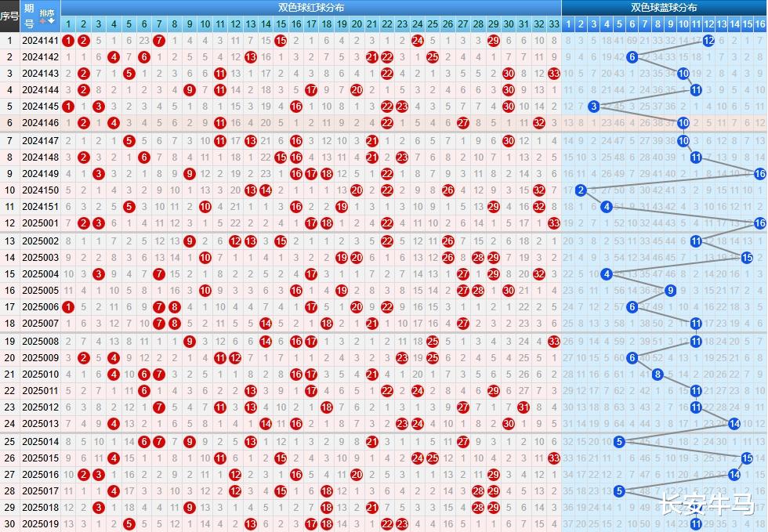Click blue ball 6 in period 2025009

pos(632,358)
